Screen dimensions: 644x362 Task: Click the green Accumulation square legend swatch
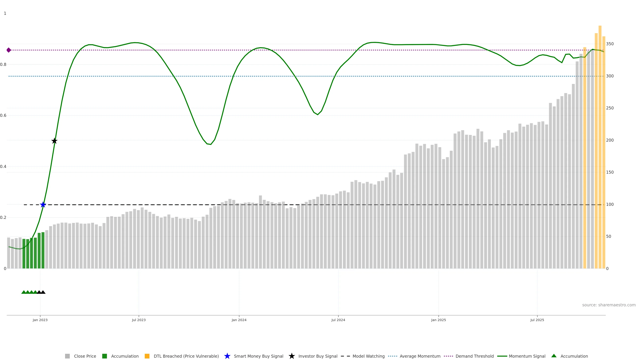click(104, 356)
